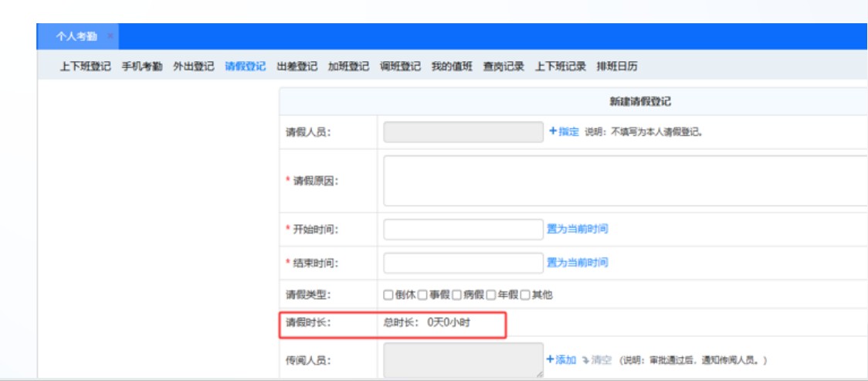Click inside the 请假原因 text area
Image resolution: width=868 pixels, height=381 pixels.
coord(624,180)
